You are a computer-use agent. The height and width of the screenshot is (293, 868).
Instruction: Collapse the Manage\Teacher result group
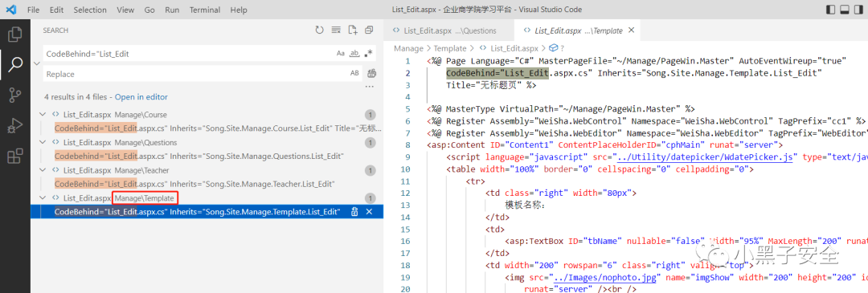[x=43, y=170]
